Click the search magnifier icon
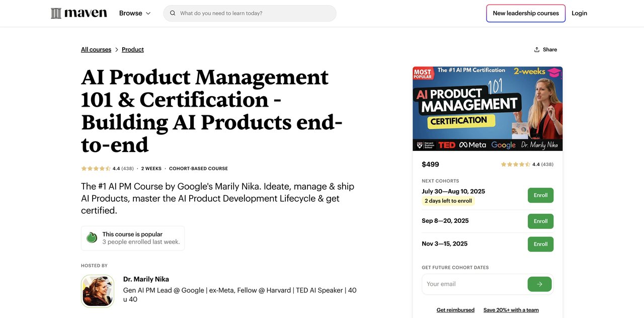Screen dimensions: 644x318 (173, 13)
